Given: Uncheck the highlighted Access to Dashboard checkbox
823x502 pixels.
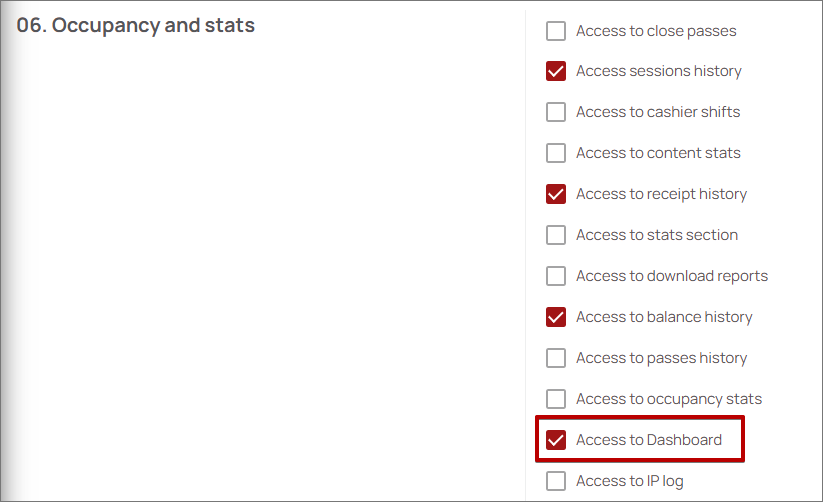Looking at the screenshot, I should (x=556, y=440).
